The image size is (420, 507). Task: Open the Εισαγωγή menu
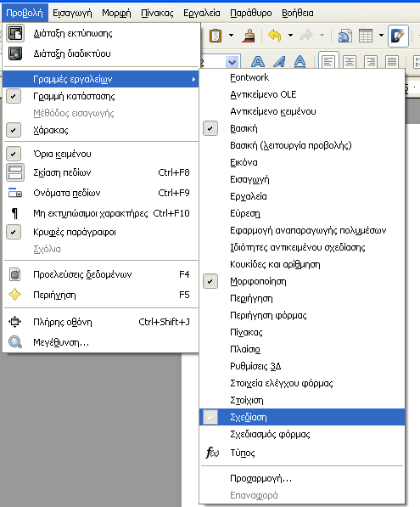tap(72, 13)
